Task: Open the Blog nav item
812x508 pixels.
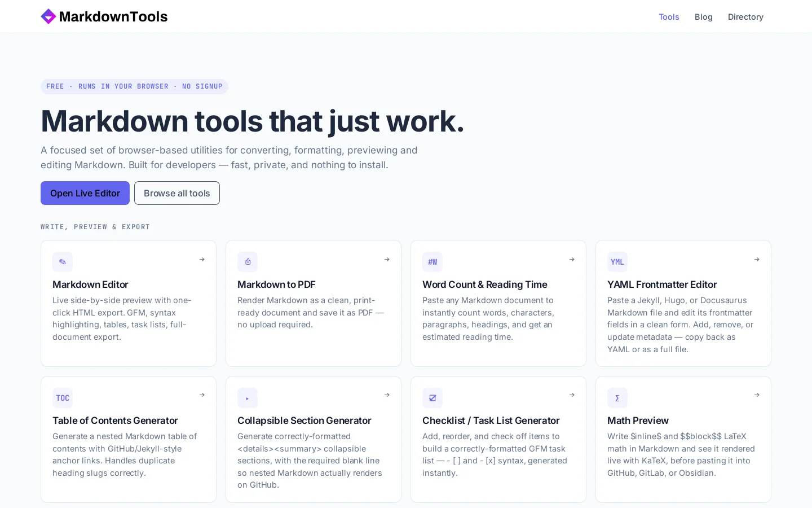Action: click(703, 17)
